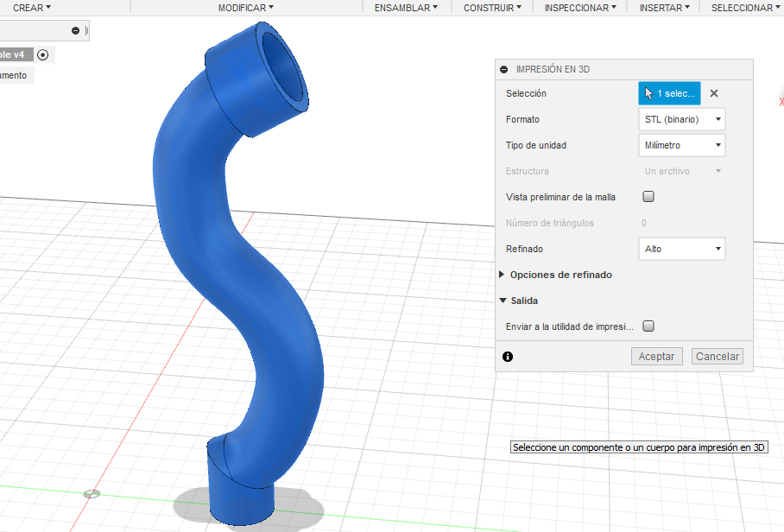Click Número de triángulos value 0
The width and height of the screenshot is (784, 532).
(644, 223)
